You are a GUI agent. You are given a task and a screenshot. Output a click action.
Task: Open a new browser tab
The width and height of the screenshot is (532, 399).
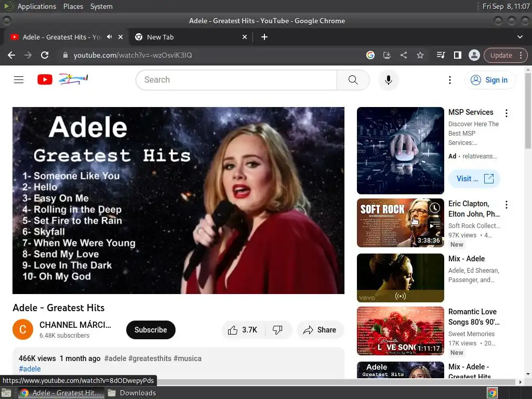264,37
